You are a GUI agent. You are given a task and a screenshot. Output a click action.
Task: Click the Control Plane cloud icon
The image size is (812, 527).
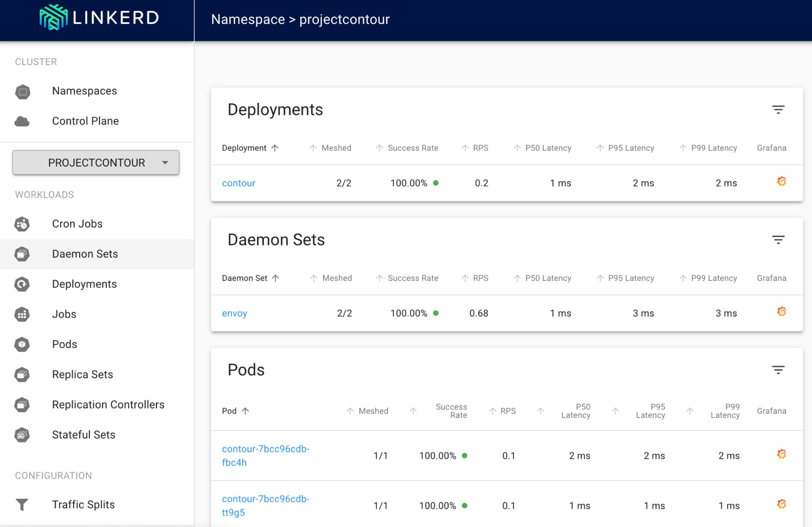[x=22, y=121]
